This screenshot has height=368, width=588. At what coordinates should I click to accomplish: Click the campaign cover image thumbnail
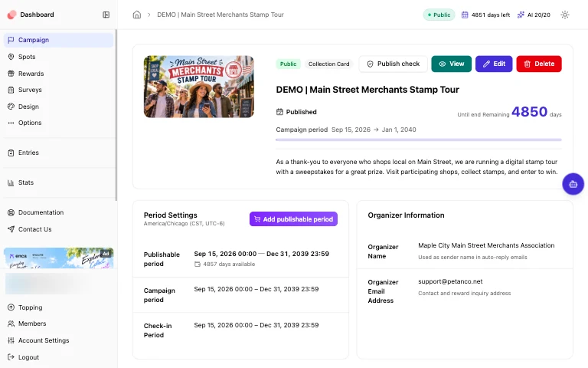pos(199,87)
